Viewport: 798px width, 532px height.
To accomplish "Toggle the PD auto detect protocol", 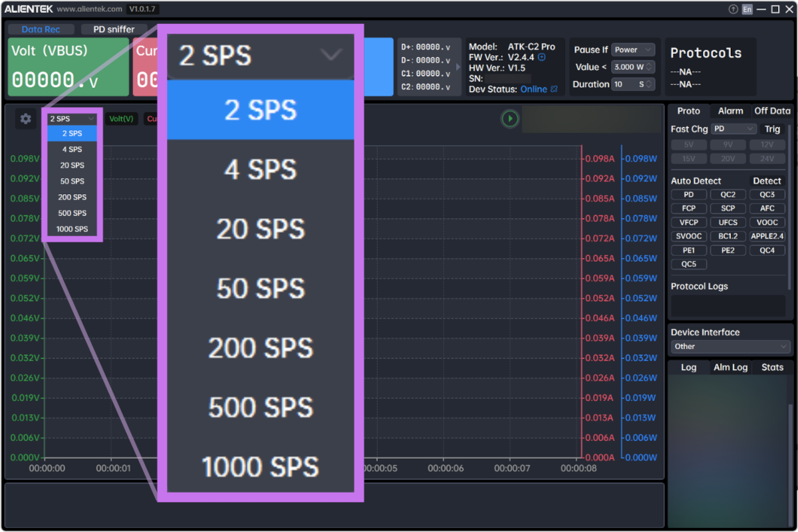I will 688,195.
